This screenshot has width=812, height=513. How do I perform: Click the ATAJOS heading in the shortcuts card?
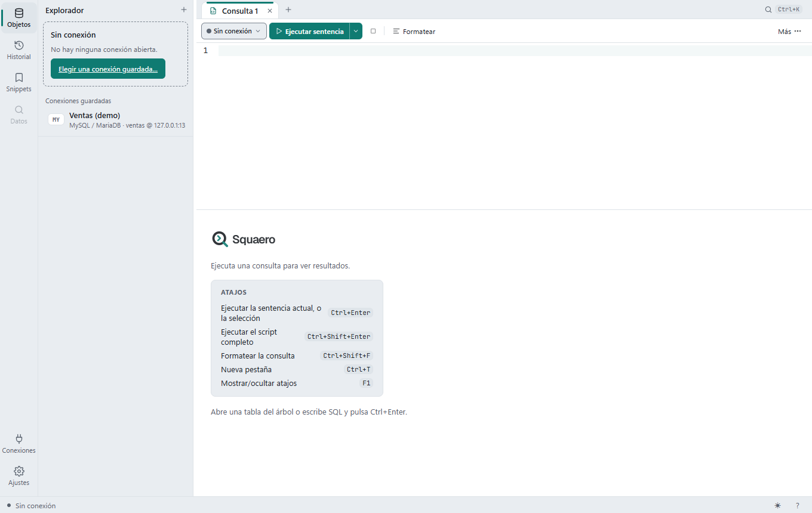tap(233, 292)
